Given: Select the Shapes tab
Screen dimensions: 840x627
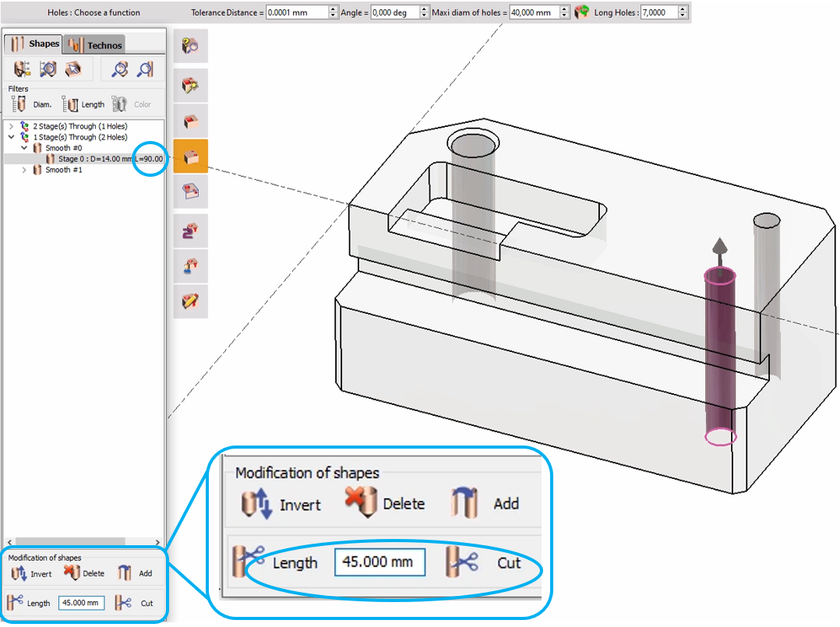Looking at the screenshot, I should coord(36,44).
